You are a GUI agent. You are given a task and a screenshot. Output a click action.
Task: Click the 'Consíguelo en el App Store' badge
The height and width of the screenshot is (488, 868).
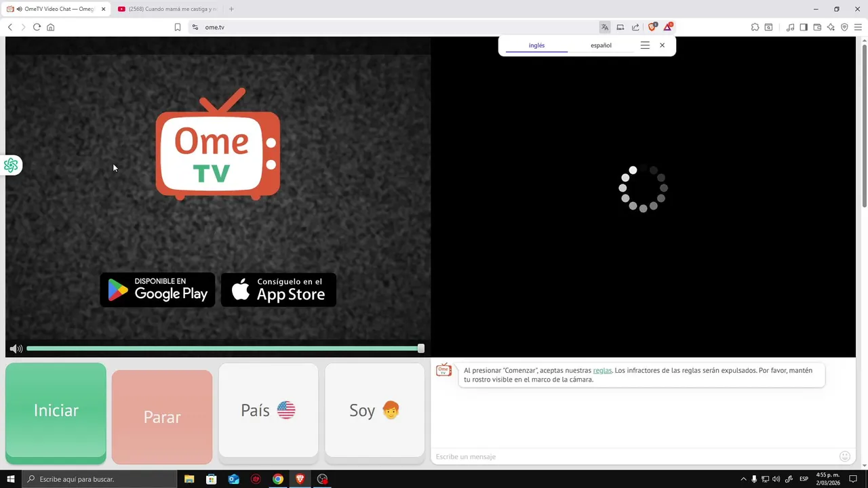279,289
